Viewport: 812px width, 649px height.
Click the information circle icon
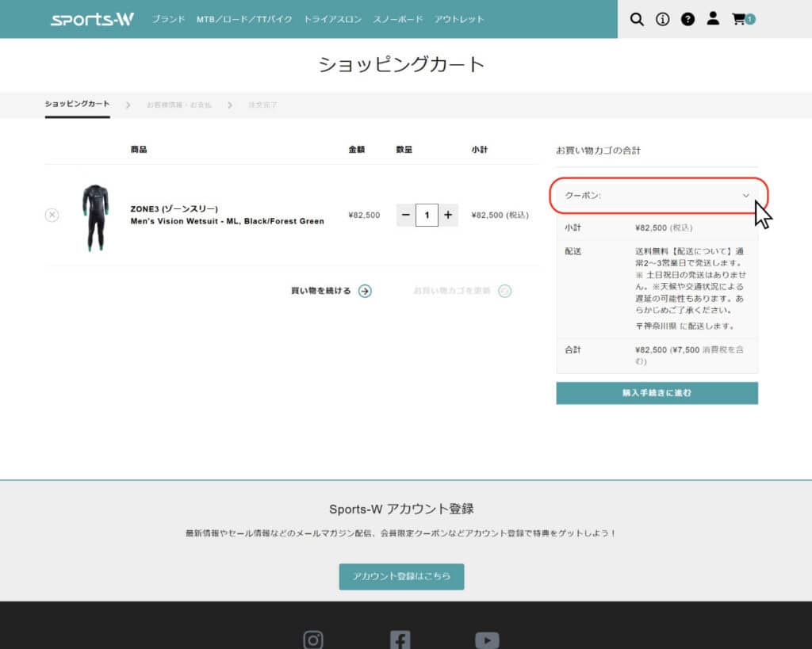[662, 19]
